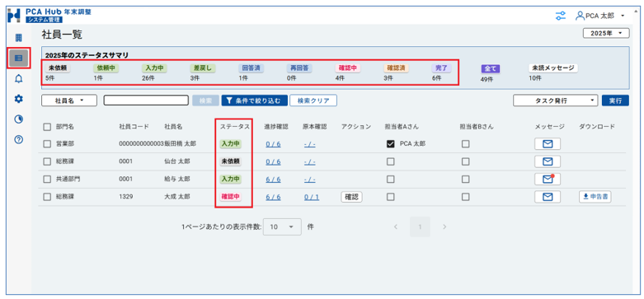Go to next page arrow
Viewport: 644px width, 299px height.
click(x=444, y=227)
